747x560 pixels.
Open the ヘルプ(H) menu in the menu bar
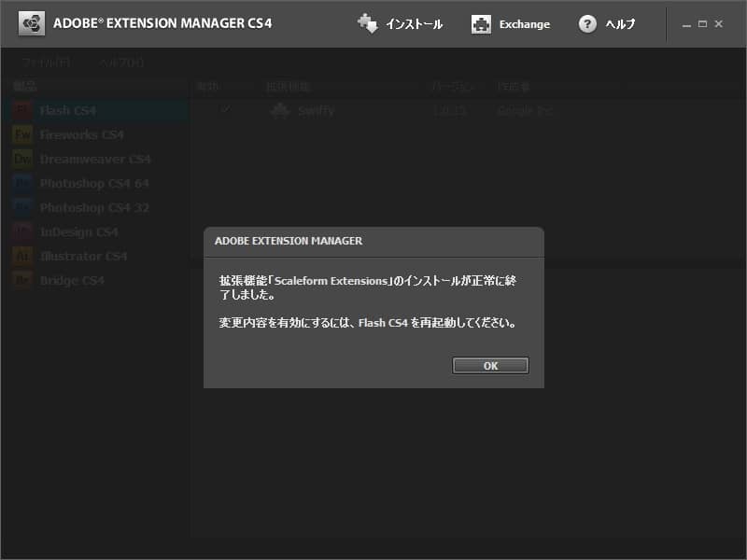coord(121,63)
